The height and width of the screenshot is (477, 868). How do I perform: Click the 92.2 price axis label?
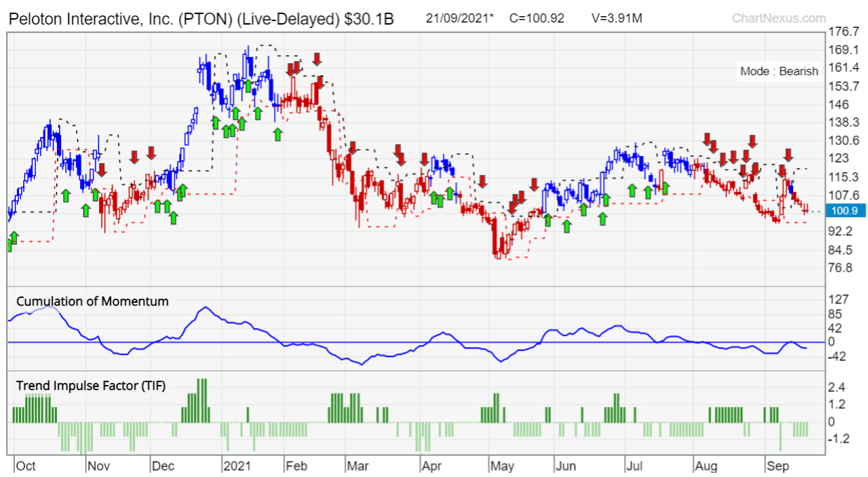click(x=842, y=231)
